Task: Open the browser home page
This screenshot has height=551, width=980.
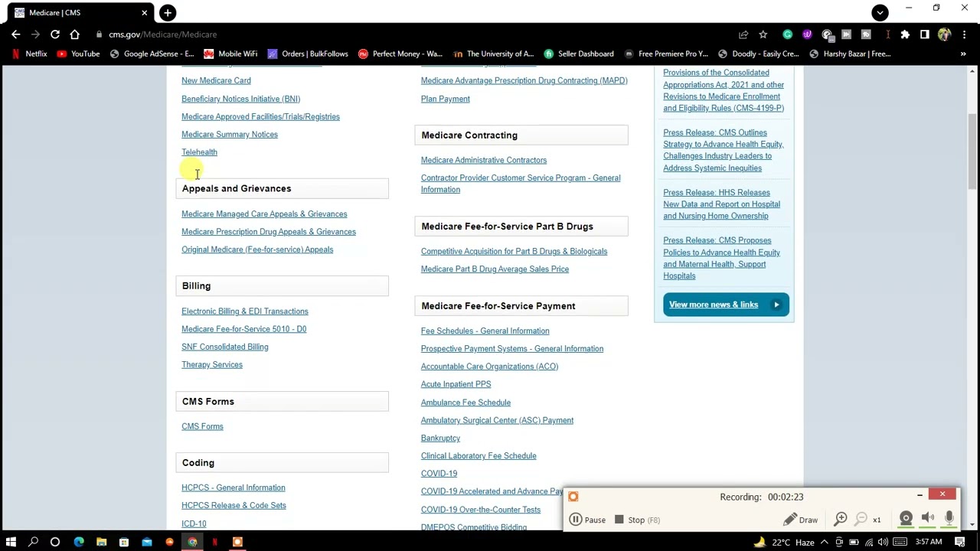Action: [x=74, y=34]
